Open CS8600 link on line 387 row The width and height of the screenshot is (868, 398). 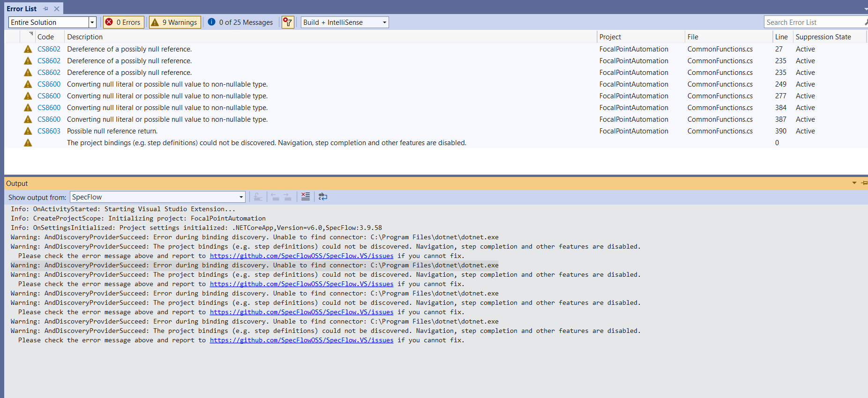[x=49, y=119]
